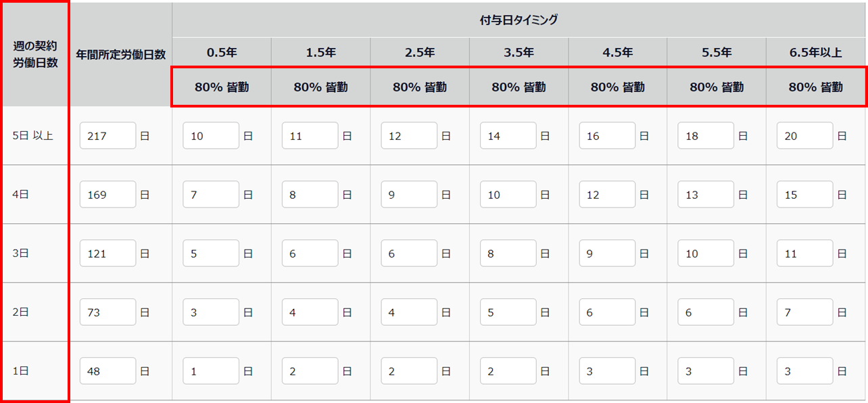Focus the 4.5年 field in the 3日 row
The height and width of the screenshot is (403, 868).
pos(607,254)
